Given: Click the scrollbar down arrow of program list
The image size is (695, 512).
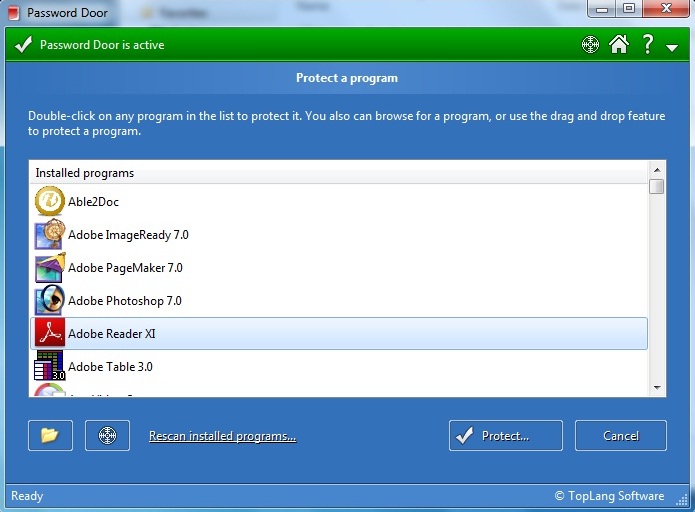Looking at the screenshot, I should pyautogui.click(x=657, y=387).
